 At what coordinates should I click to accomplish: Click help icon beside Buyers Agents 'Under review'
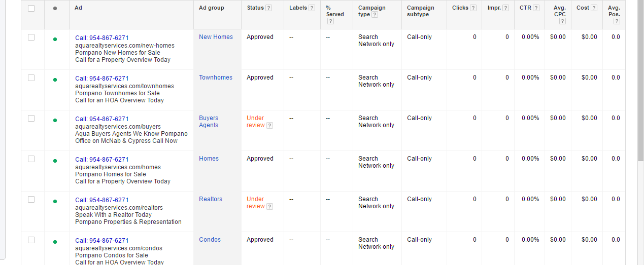click(269, 126)
